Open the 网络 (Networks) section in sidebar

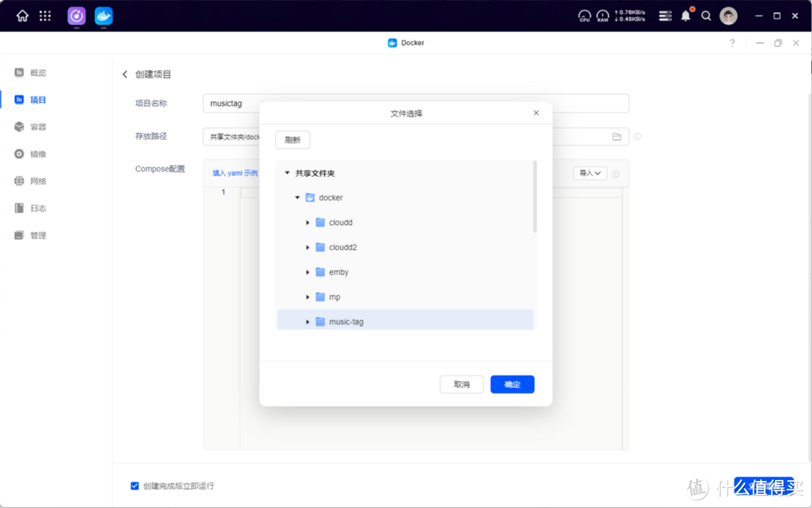click(x=37, y=181)
